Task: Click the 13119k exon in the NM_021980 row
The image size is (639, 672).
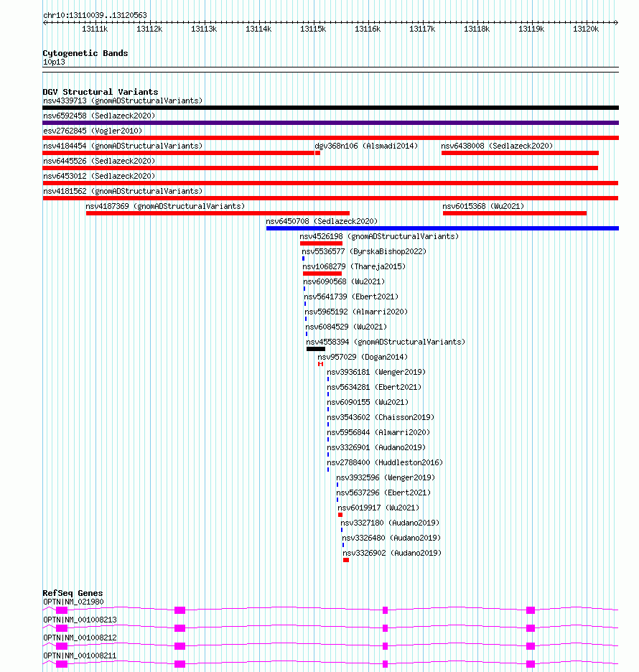Action: click(531, 610)
